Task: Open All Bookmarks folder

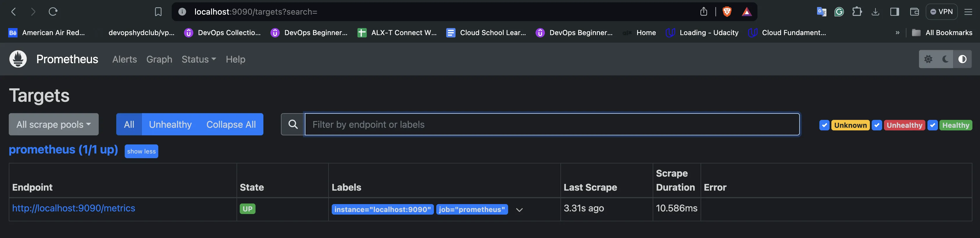Action: click(942, 33)
